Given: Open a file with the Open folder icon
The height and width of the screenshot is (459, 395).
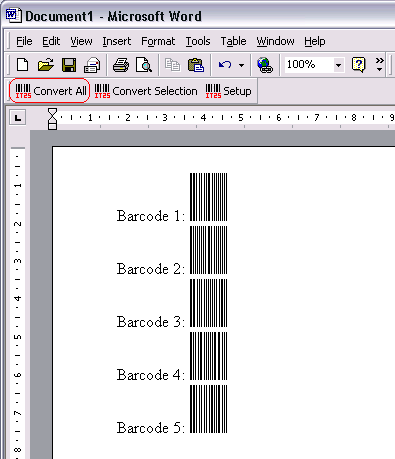Looking at the screenshot, I should click(46, 64).
